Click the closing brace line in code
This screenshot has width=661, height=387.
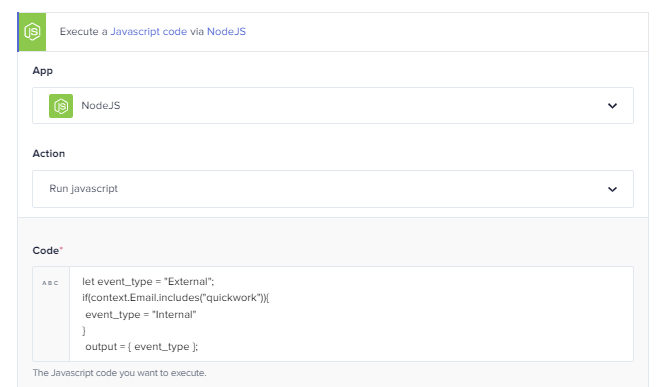84,331
